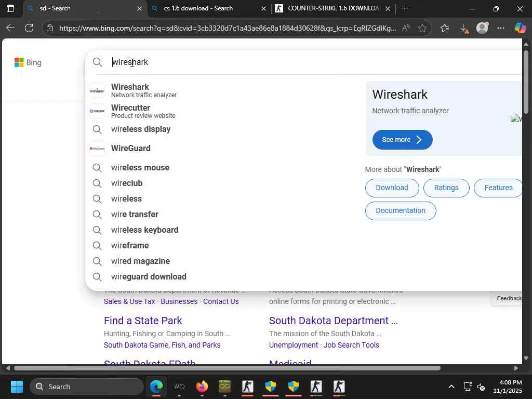The height and width of the screenshot is (399, 532).
Task: Open the 'South Dakota Department ...' result
Action: point(334,321)
